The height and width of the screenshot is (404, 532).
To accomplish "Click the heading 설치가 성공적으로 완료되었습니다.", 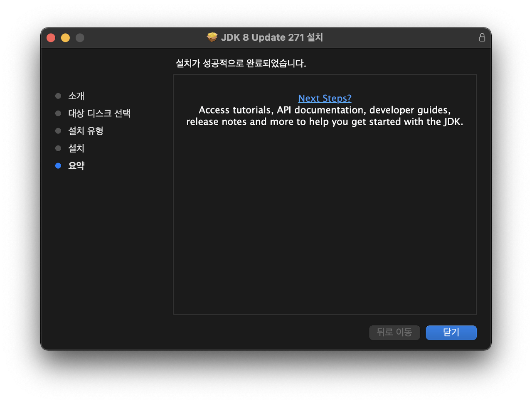I will tap(241, 63).
